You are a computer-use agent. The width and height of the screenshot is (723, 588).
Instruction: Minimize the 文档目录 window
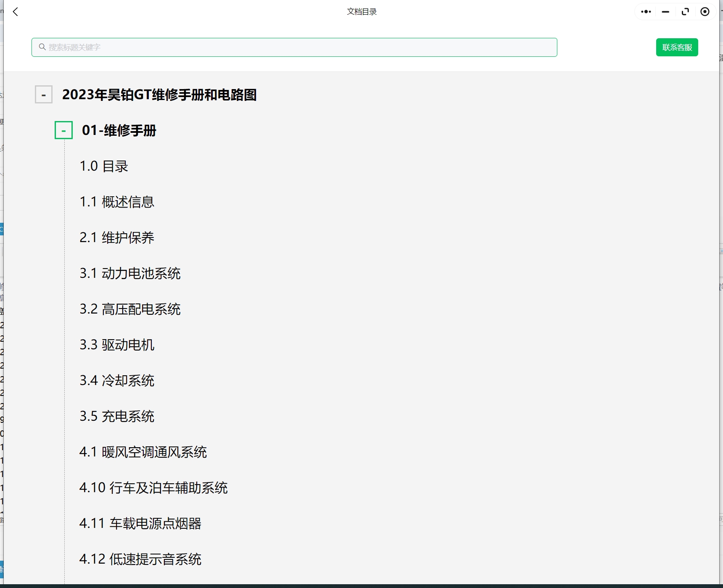tap(665, 12)
